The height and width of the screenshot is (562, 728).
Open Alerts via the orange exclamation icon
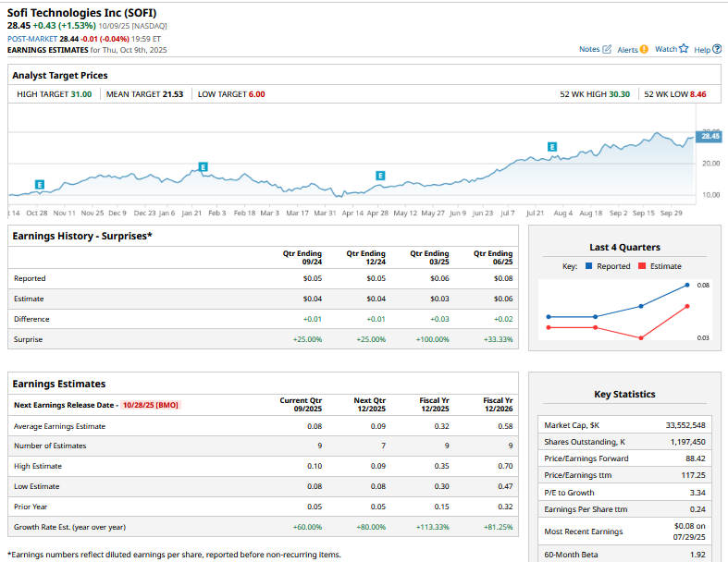pyautogui.click(x=644, y=49)
